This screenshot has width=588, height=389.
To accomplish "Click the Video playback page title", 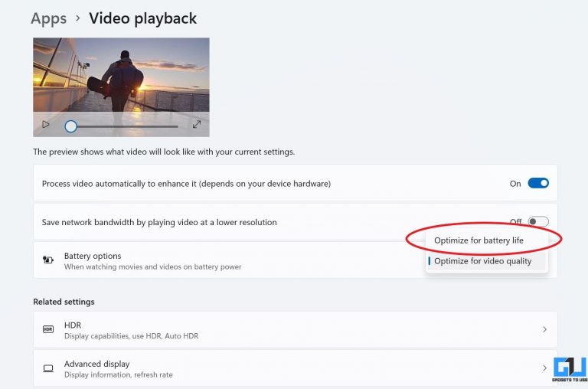I will (x=143, y=18).
